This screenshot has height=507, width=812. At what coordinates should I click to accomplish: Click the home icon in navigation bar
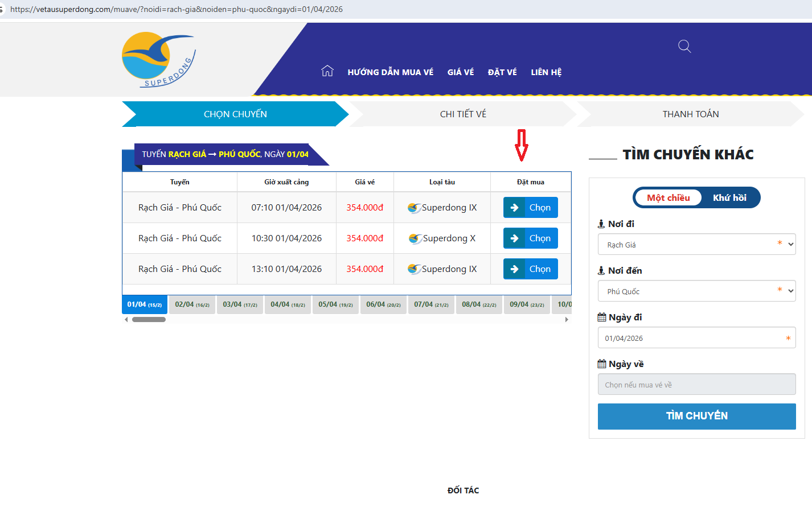click(327, 71)
